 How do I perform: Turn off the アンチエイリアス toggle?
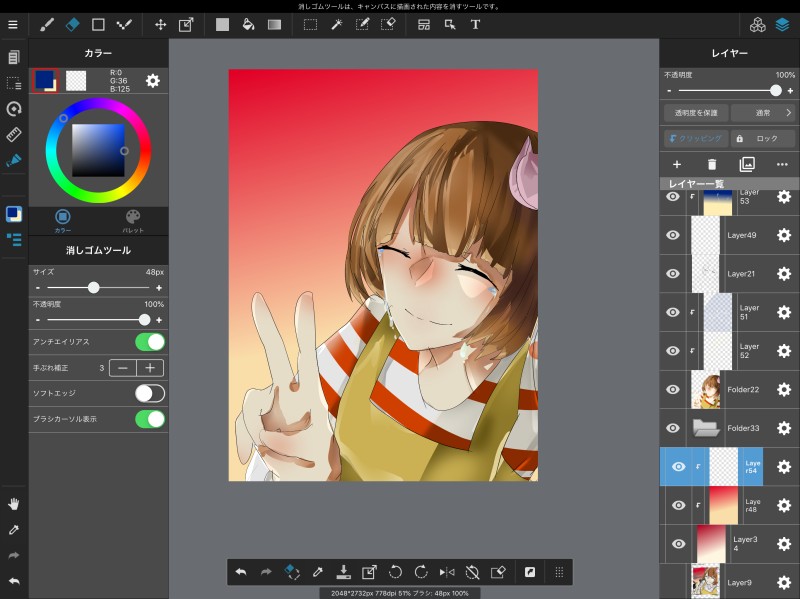149,342
